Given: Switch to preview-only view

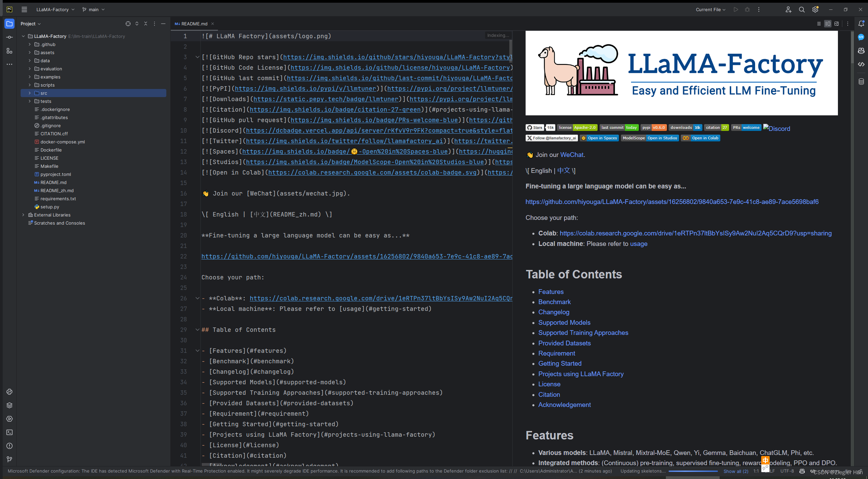Looking at the screenshot, I should coord(837,24).
